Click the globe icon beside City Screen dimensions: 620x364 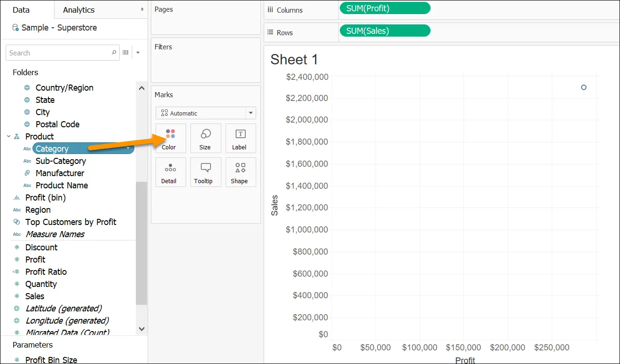click(27, 112)
